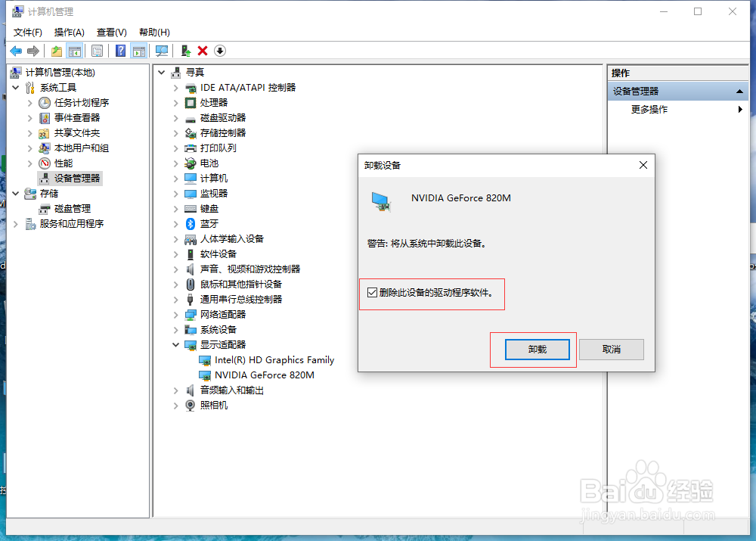
Task: Expand the 处理器 device category
Action: coord(175,103)
